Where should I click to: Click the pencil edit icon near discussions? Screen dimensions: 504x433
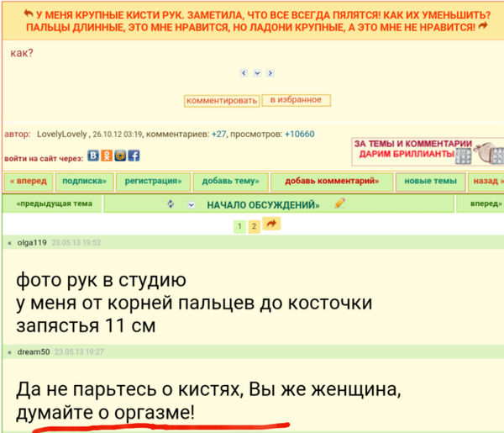(x=340, y=203)
